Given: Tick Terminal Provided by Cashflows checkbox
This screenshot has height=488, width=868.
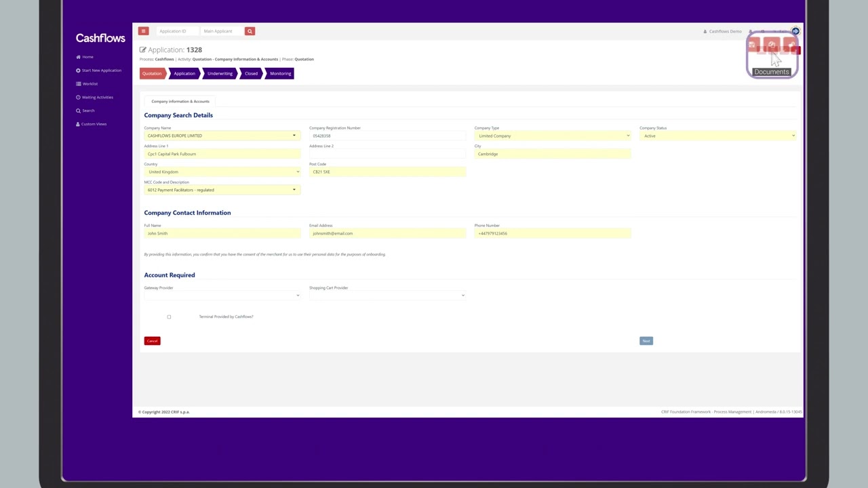Looking at the screenshot, I should click(x=169, y=317).
